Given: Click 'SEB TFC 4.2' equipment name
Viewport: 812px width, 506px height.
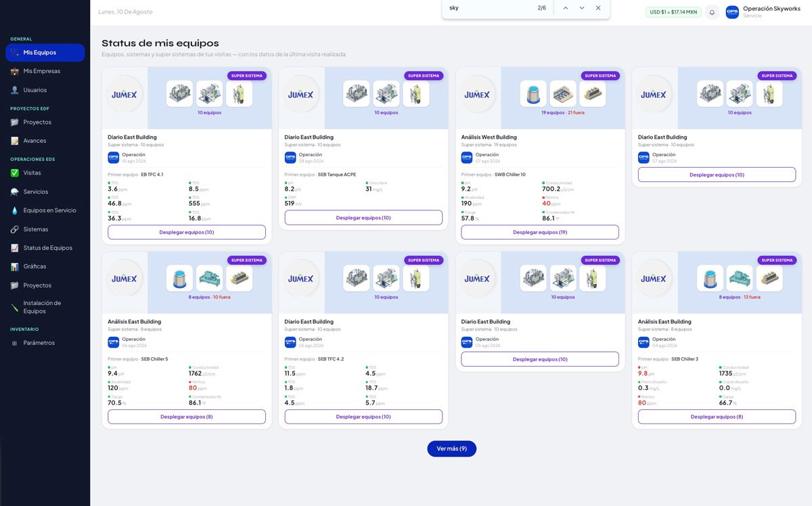Looking at the screenshot, I should (x=331, y=359).
